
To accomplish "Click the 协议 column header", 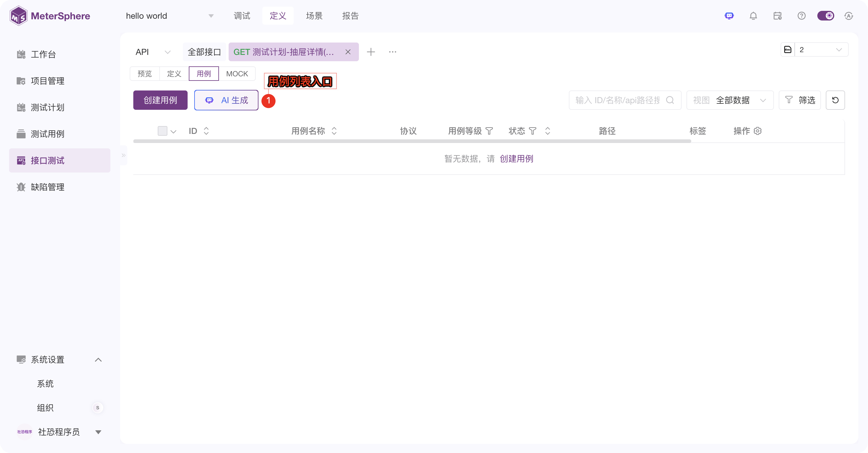I will click(x=408, y=131).
